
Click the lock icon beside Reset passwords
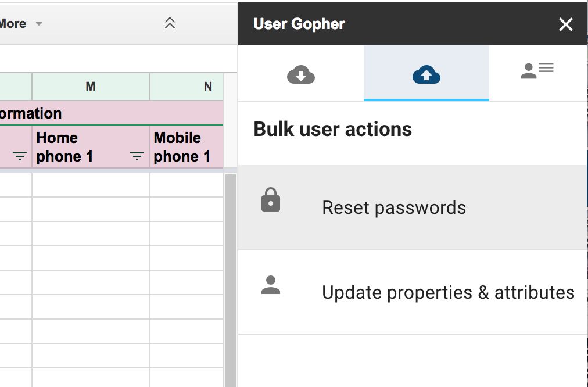pos(271,200)
